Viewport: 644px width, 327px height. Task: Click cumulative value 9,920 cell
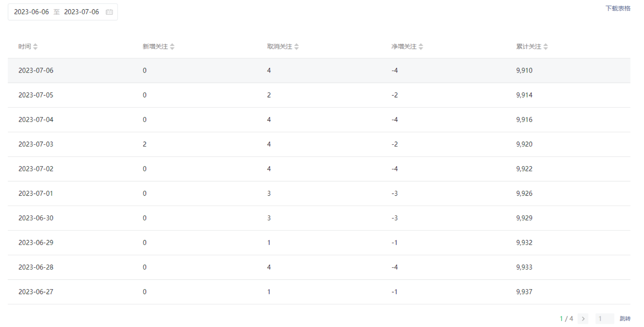click(x=524, y=144)
